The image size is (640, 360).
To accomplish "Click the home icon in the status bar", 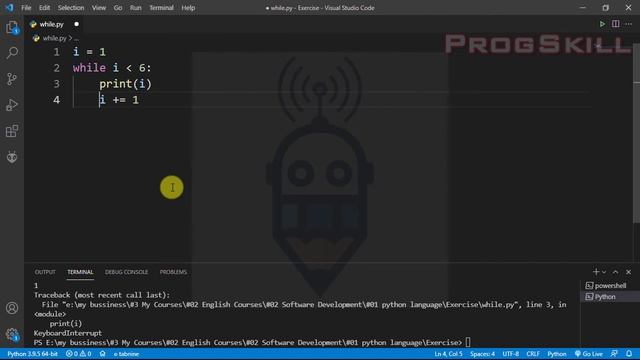I will (x=102, y=354).
